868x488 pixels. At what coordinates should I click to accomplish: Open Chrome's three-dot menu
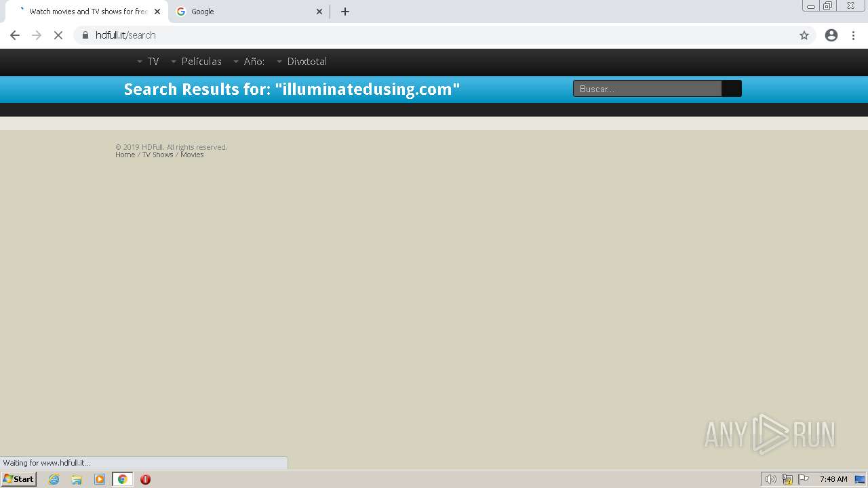[853, 35]
